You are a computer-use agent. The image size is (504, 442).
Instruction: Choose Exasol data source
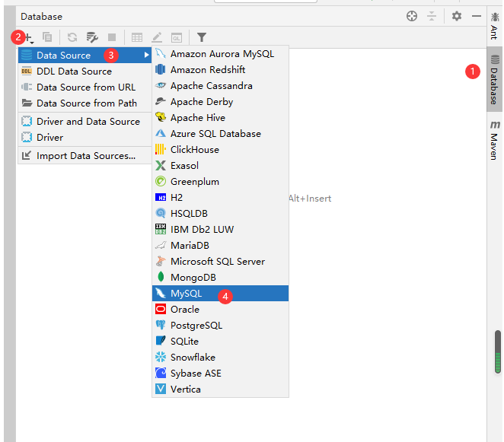pyautogui.click(x=220, y=166)
